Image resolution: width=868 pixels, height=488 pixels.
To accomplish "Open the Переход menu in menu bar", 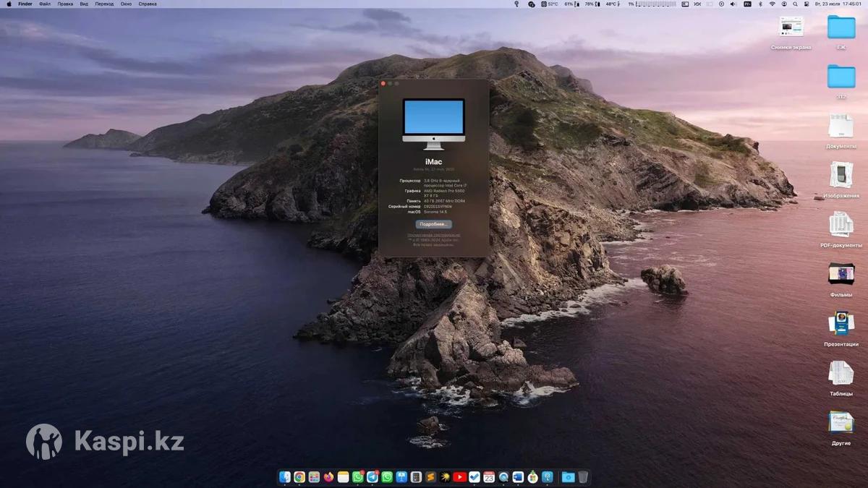I will pos(104,4).
